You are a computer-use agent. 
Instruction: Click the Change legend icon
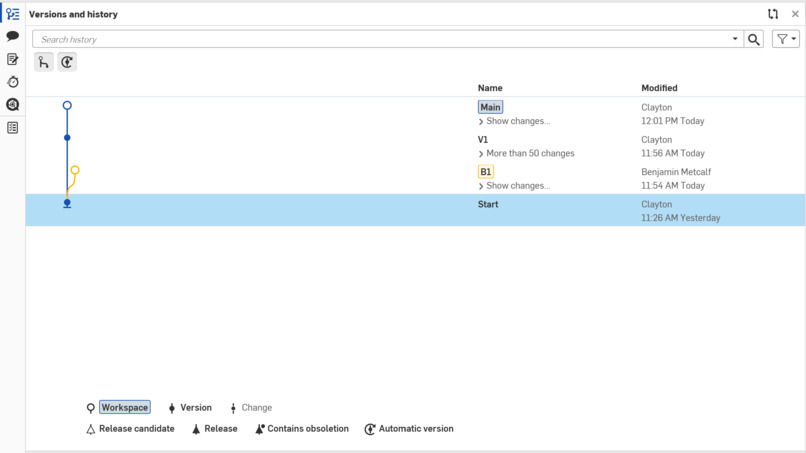tap(233, 408)
